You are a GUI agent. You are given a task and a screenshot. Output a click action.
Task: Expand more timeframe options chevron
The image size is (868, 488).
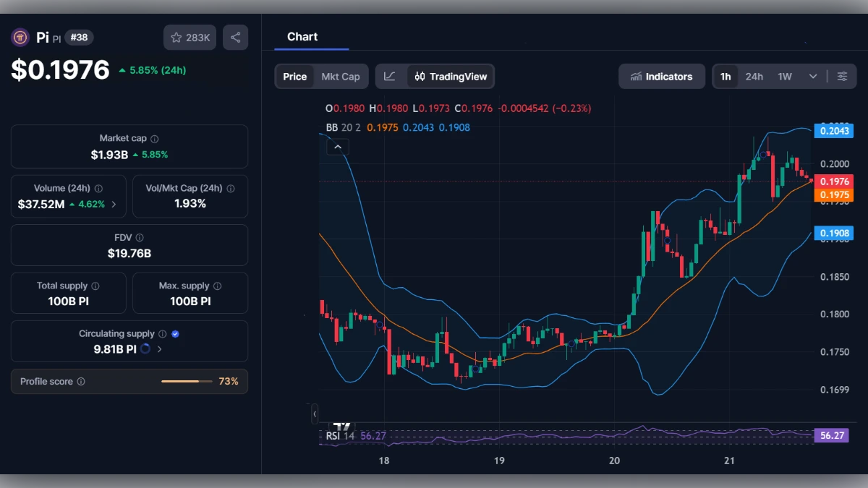813,77
